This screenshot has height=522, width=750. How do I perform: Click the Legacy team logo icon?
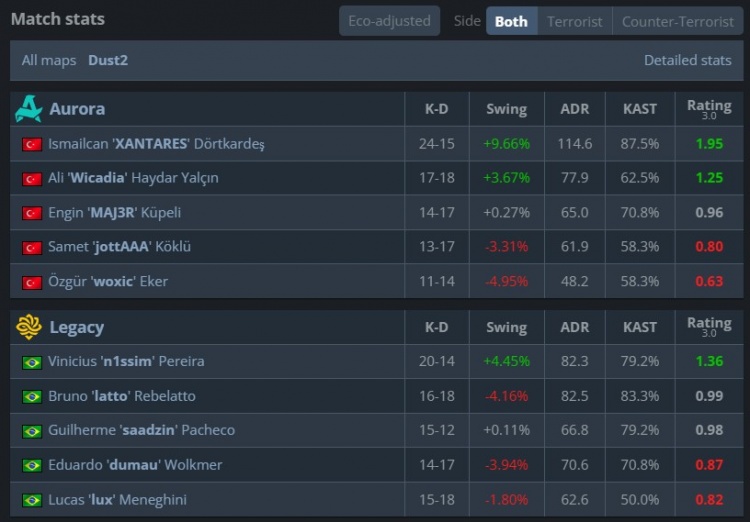point(28,327)
